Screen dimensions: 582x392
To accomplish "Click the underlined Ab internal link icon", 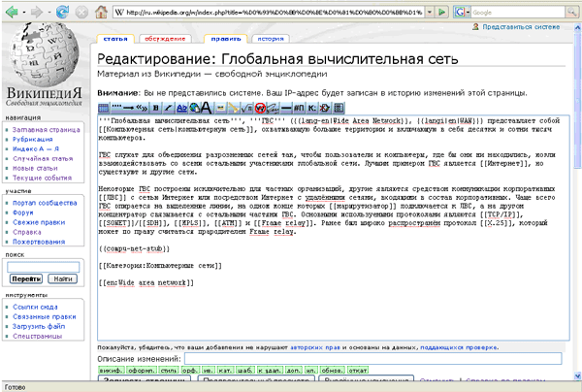I will tap(181, 108).
